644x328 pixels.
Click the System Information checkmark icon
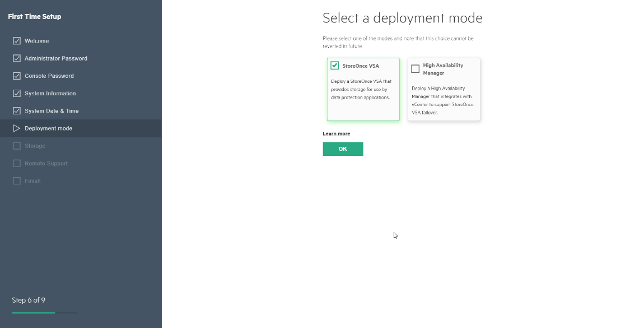point(17,93)
